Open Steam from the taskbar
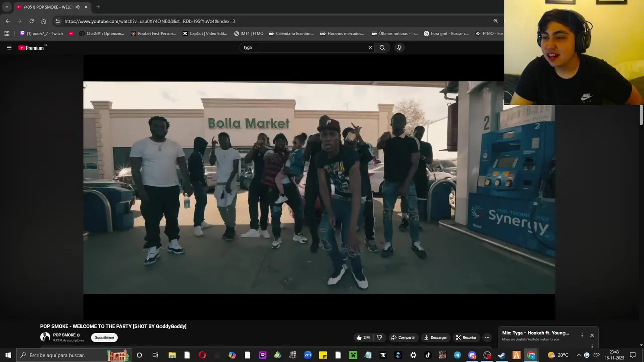Screen dimensions: 644x362 coord(502,355)
